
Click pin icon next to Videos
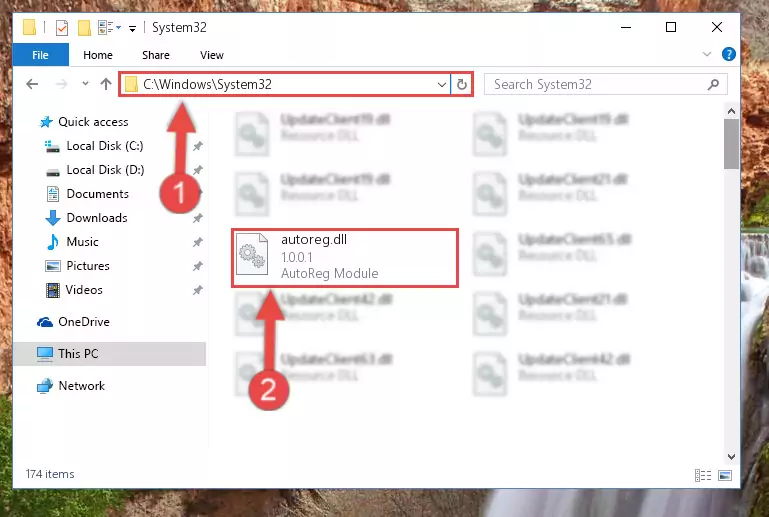click(x=197, y=290)
